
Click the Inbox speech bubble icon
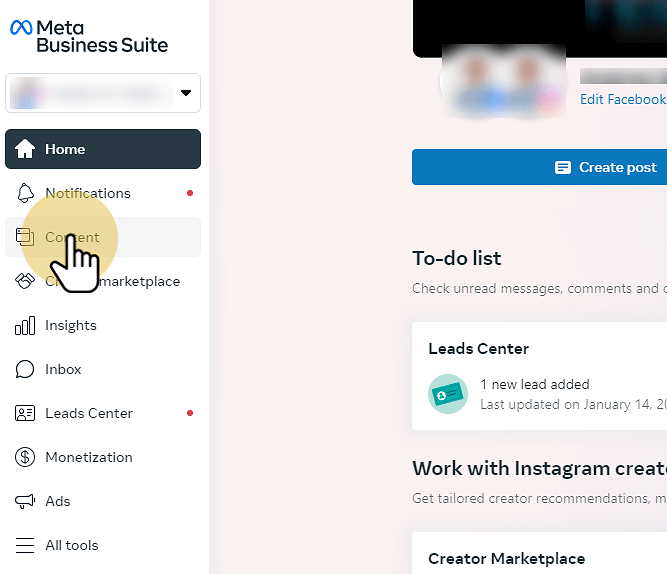point(25,369)
